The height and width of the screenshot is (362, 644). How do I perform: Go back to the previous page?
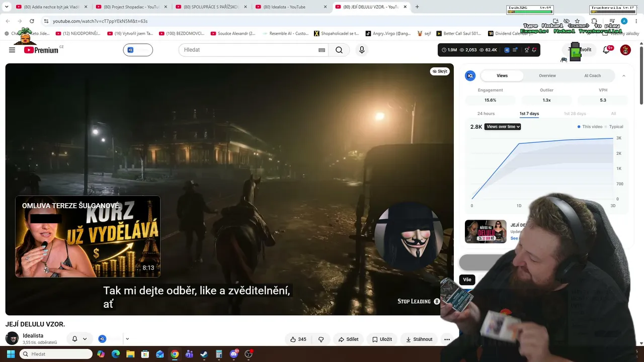coord(8,21)
